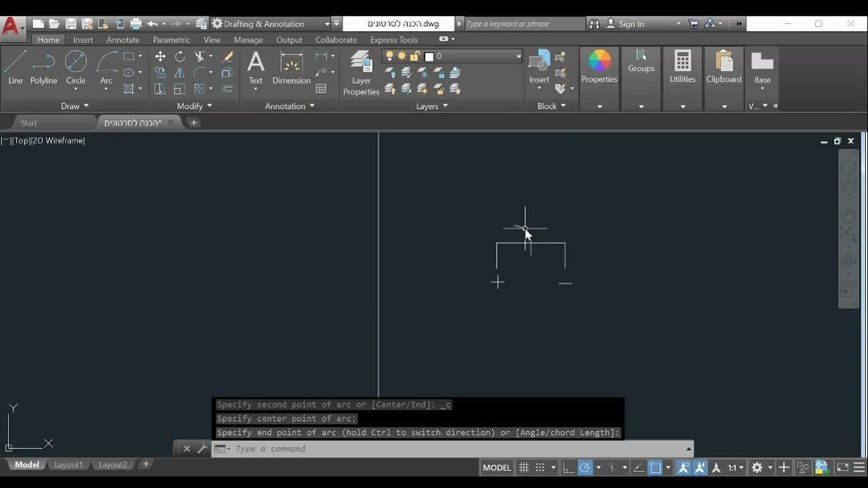Select the Line drawing tool
The image size is (868, 488).
[x=15, y=68]
